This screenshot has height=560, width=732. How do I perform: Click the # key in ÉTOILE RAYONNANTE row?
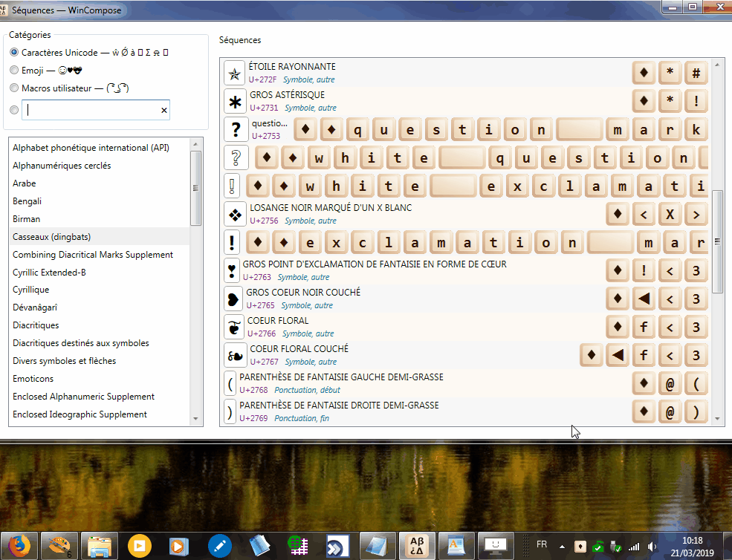696,73
